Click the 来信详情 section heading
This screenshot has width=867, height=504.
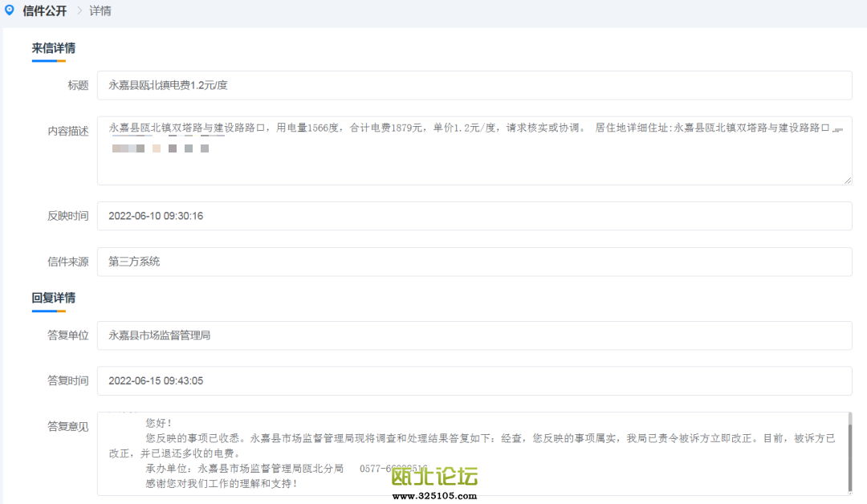point(54,48)
